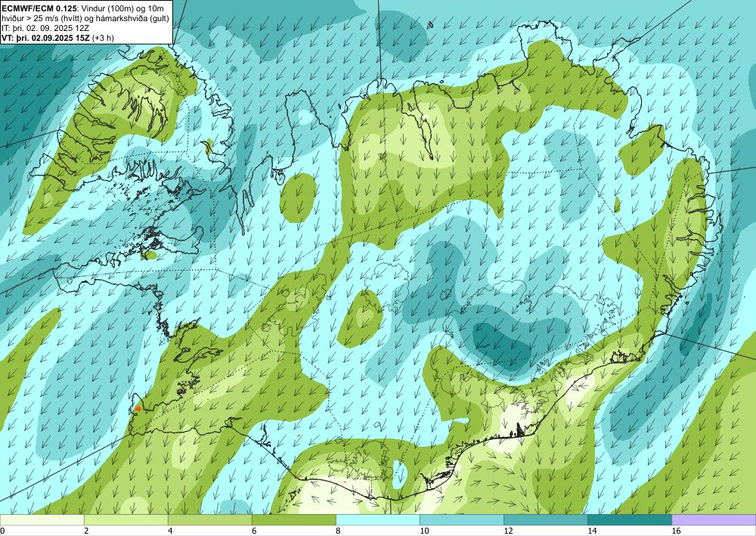Click the legend value label "14"
This screenshot has height=536, width=756.
tap(592, 531)
